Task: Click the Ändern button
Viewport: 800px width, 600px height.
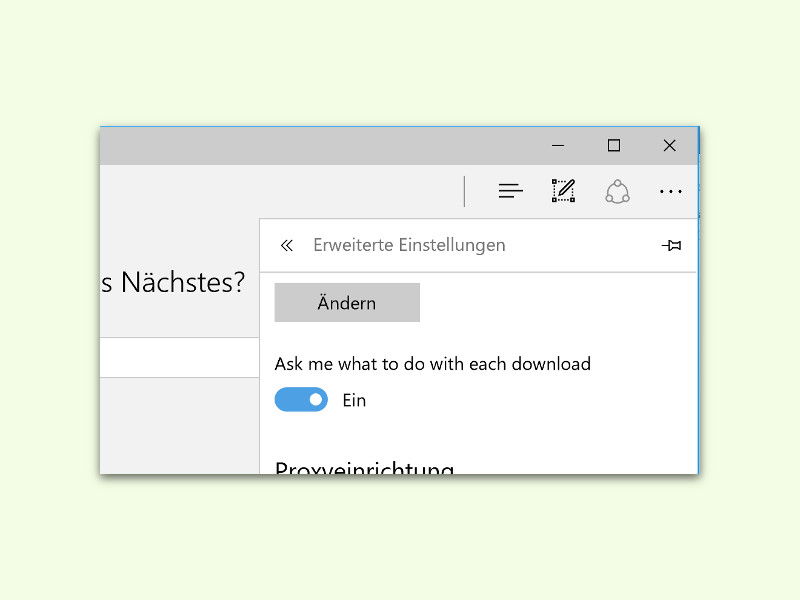Action: tap(347, 303)
